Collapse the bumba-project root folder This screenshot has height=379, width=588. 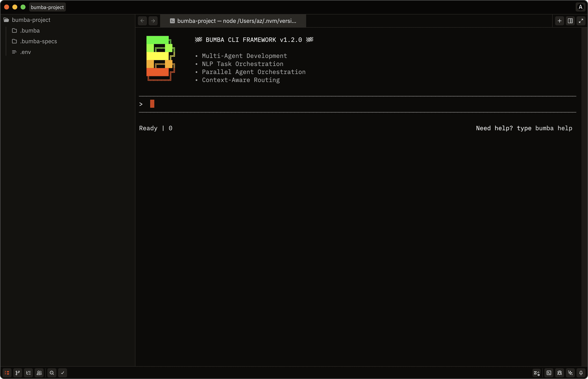click(x=31, y=20)
